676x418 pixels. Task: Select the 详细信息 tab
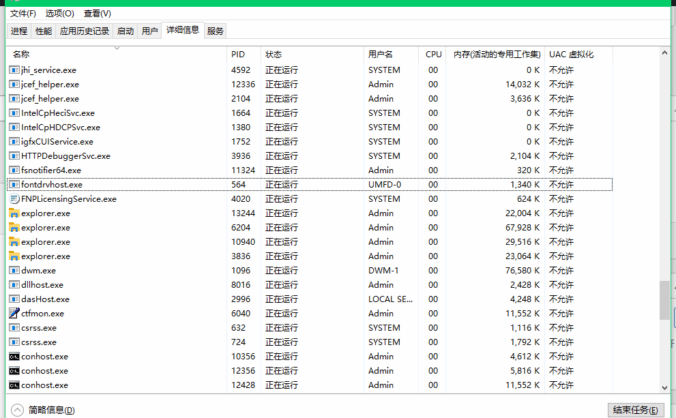pyautogui.click(x=183, y=30)
